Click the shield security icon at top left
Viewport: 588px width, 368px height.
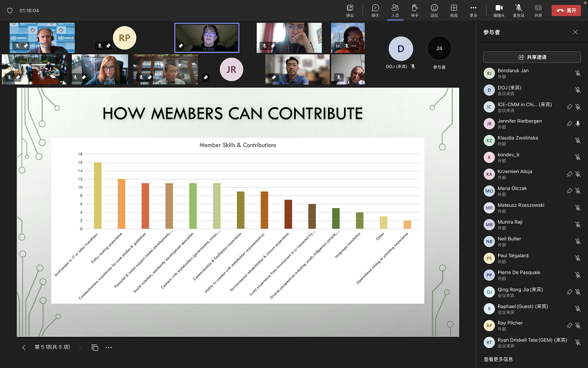click(x=9, y=10)
